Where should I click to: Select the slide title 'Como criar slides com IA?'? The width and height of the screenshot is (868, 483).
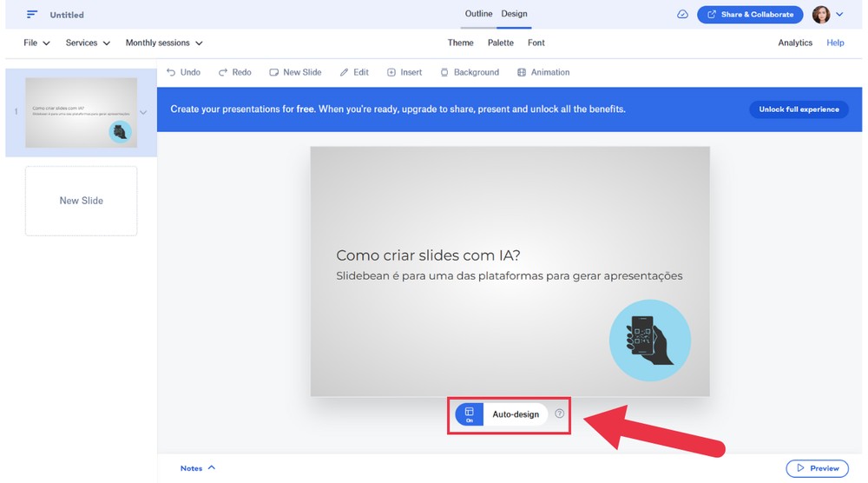pos(428,255)
